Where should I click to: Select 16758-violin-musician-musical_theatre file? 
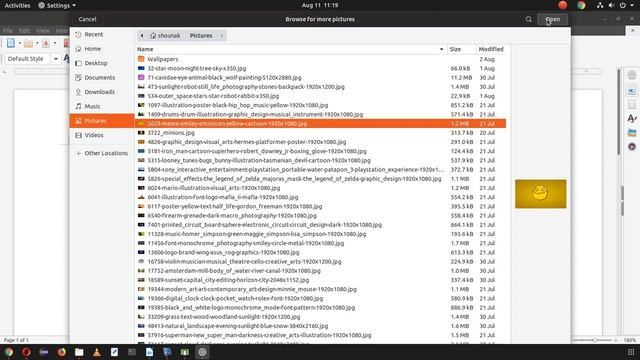[x=320, y=262]
